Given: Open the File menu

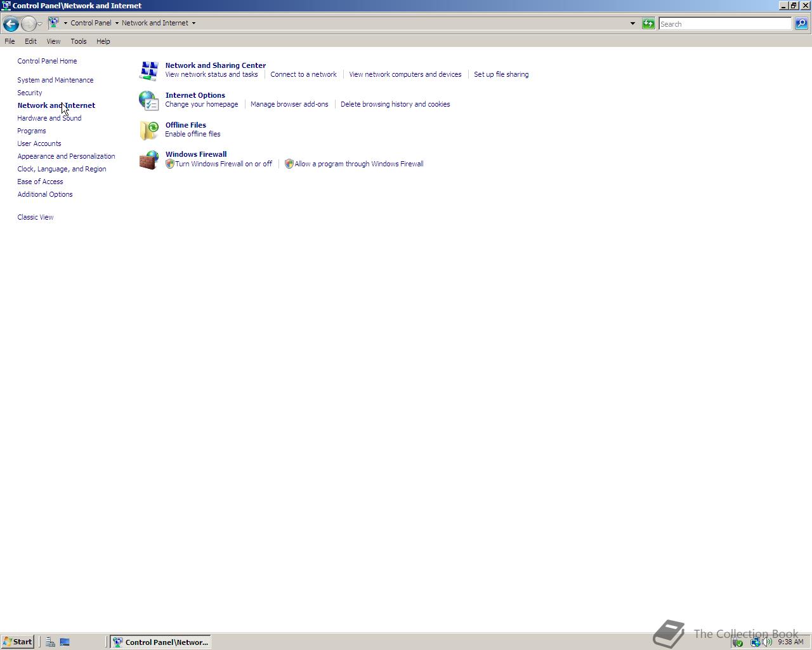Looking at the screenshot, I should (x=10, y=41).
